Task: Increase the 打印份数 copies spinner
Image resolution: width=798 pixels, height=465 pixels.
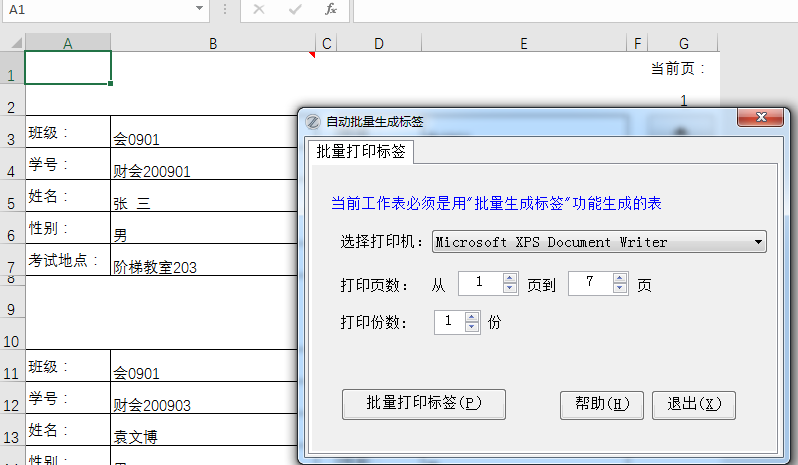Action: tap(472, 317)
